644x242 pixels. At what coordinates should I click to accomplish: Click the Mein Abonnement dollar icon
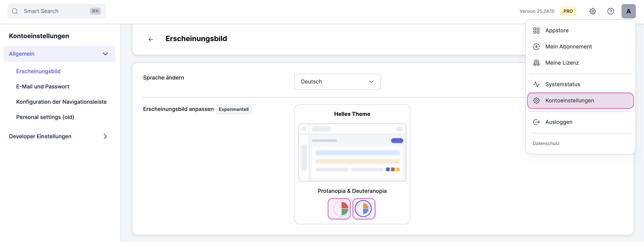point(536,47)
